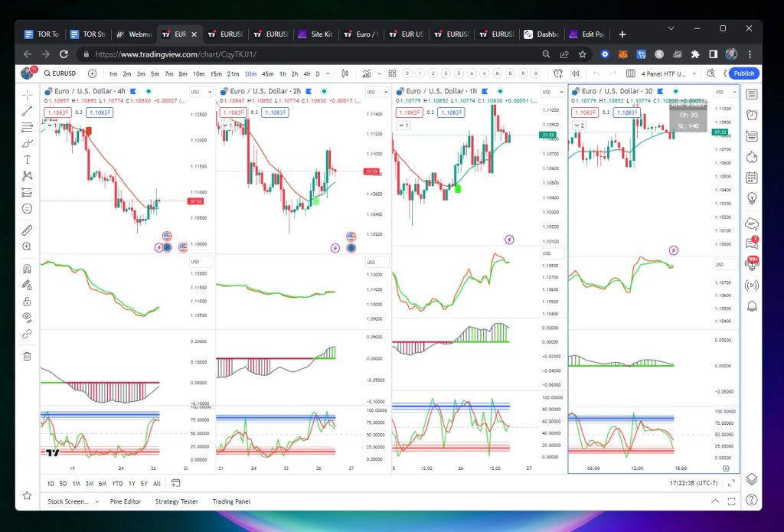The height and width of the screenshot is (532, 784).
Task: Select the Text annotation tool
Action: coord(27,159)
